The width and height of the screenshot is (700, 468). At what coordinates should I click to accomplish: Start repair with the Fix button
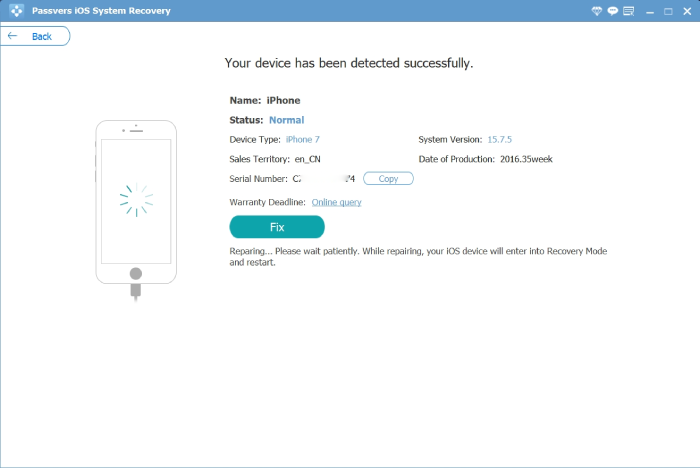[277, 227]
